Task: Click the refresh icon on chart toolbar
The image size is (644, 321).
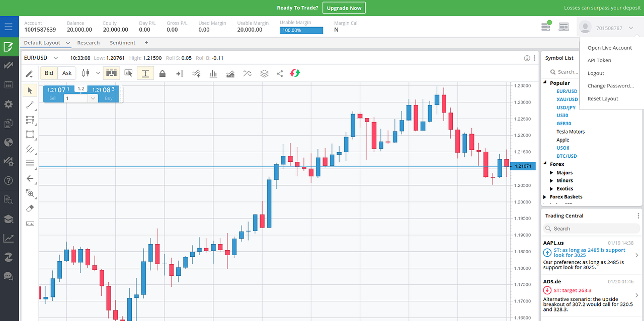Action: pyautogui.click(x=295, y=73)
